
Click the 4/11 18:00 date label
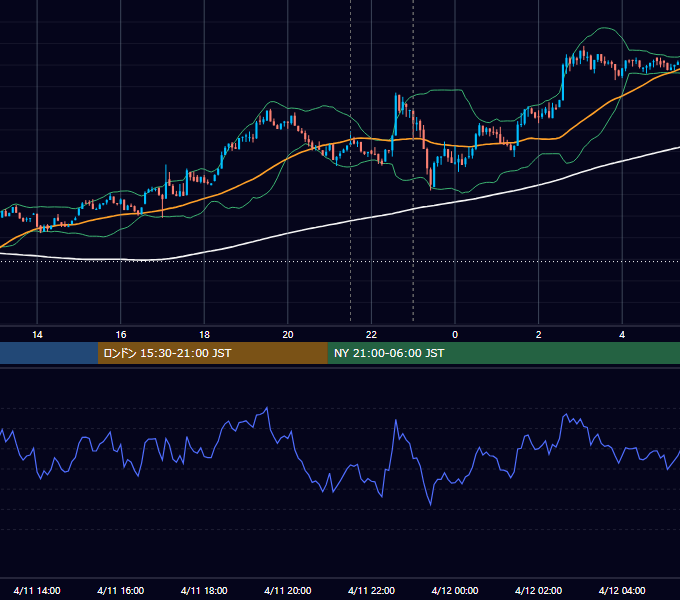(x=204, y=590)
